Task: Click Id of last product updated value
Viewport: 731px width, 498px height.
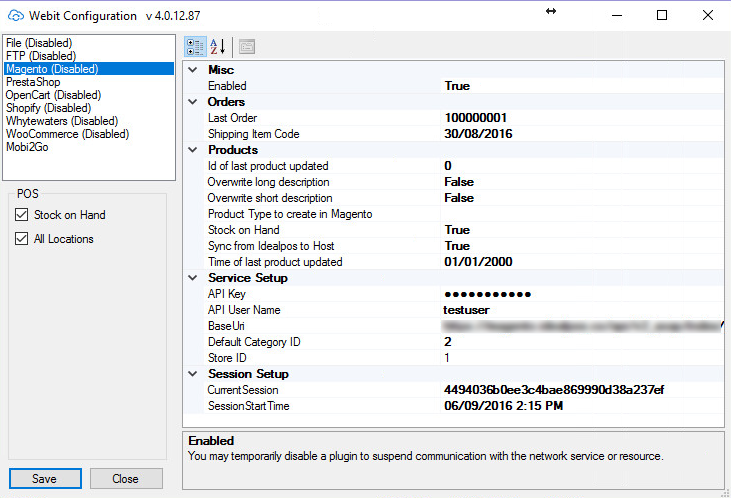Action: click(582, 166)
